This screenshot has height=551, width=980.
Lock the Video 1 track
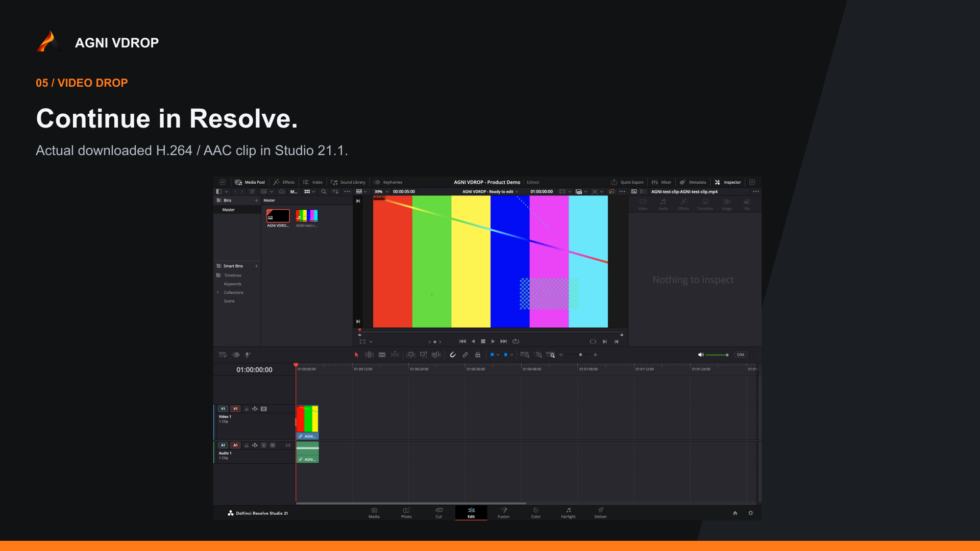click(247, 409)
